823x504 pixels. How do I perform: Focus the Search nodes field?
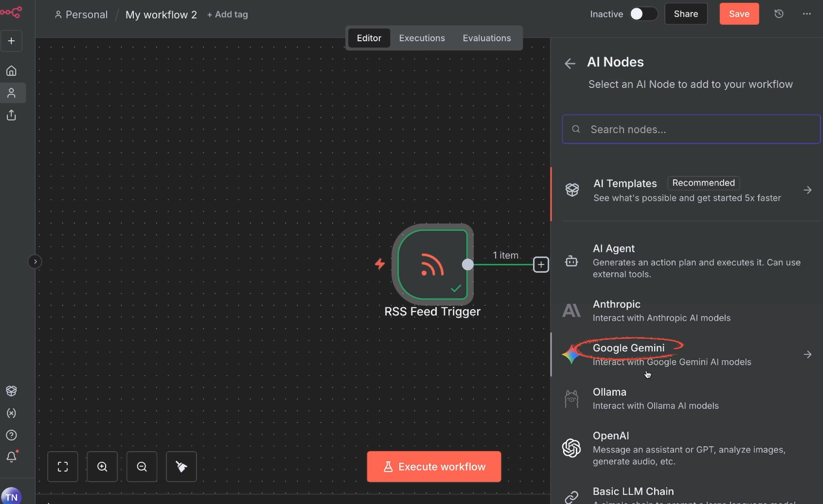[x=691, y=129]
